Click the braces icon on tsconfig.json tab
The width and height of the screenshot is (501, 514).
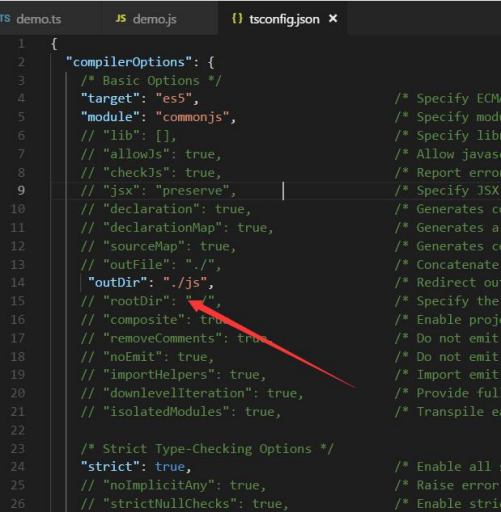click(237, 19)
